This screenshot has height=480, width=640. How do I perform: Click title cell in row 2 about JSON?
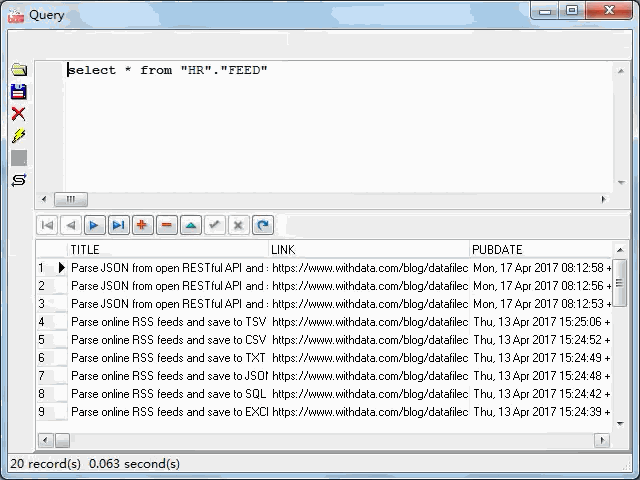tap(169, 286)
